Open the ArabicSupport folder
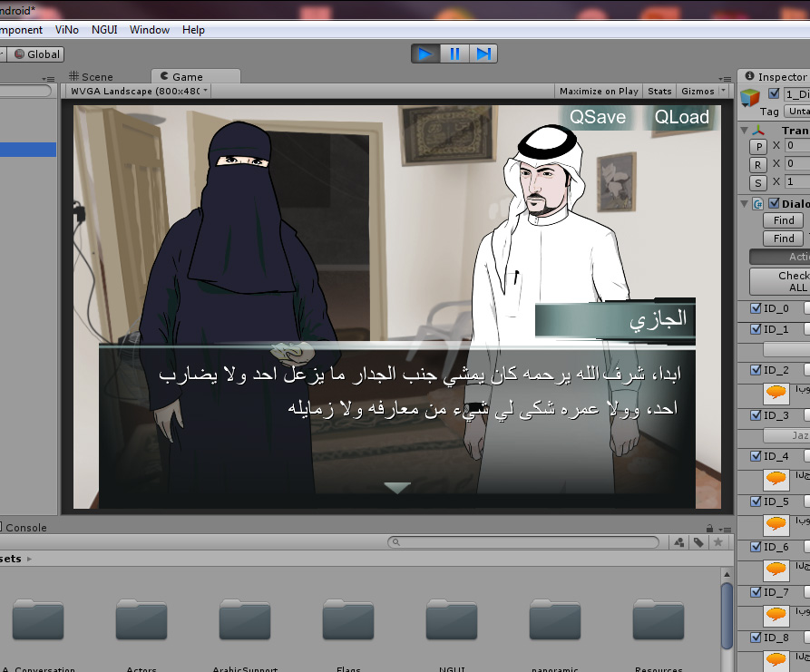 (245, 619)
